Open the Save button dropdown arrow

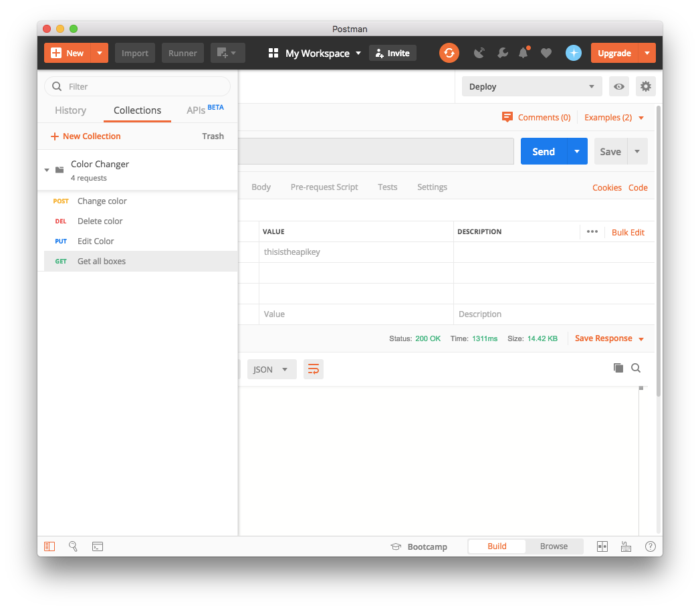637,151
